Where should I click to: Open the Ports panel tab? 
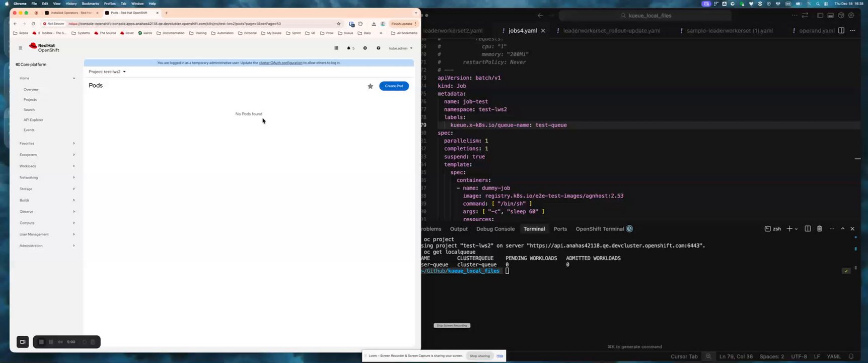pyautogui.click(x=560, y=229)
